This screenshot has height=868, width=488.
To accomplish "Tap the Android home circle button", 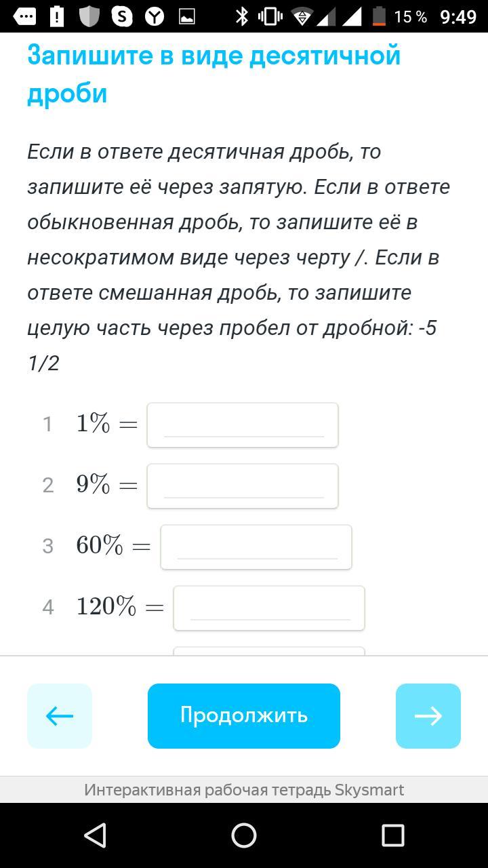I will coord(244,835).
